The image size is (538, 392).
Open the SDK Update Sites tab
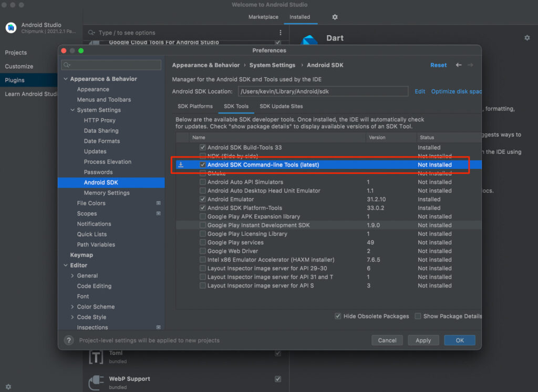click(281, 106)
